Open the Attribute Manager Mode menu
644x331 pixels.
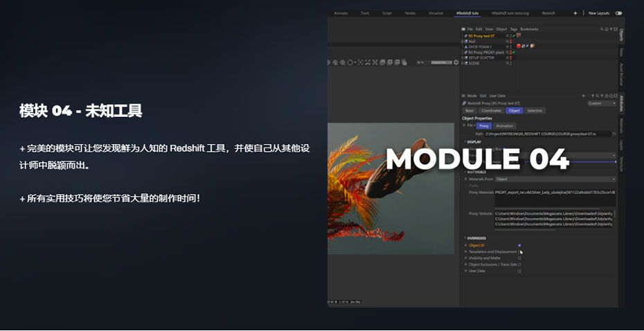(472, 96)
